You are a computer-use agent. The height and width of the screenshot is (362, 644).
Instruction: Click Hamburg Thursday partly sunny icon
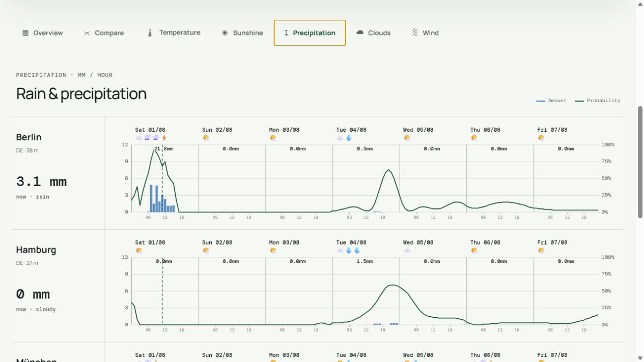(x=474, y=250)
